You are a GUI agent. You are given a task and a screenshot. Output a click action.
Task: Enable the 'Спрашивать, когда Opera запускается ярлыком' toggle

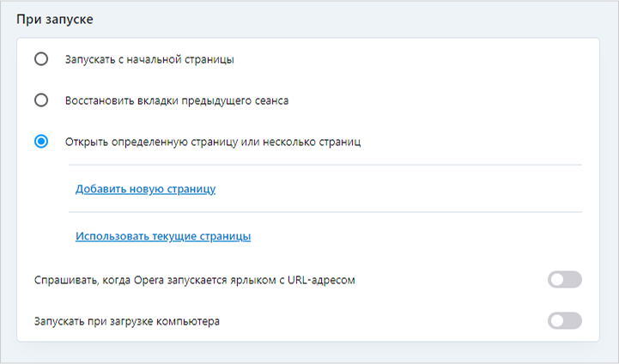564,280
